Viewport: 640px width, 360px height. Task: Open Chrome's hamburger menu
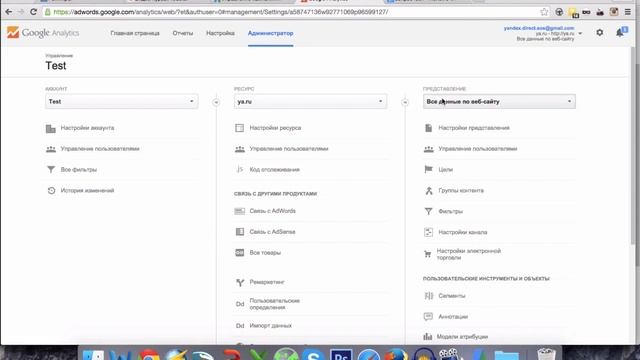pyautogui.click(x=628, y=12)
